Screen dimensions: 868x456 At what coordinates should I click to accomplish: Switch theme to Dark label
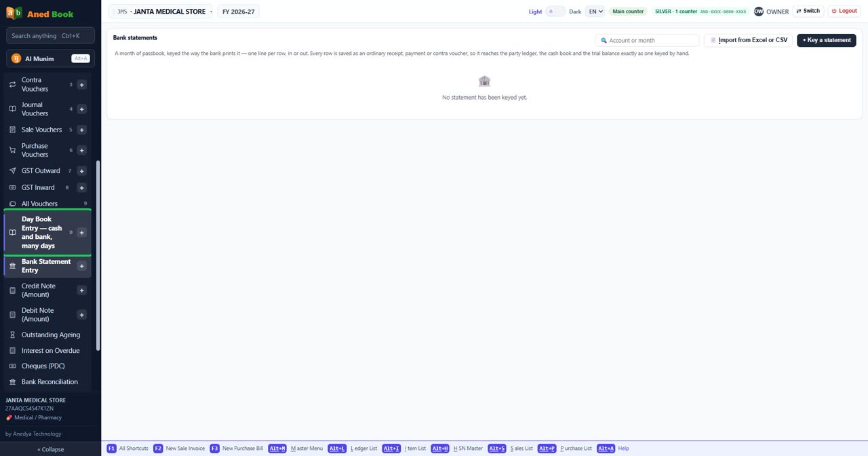click(x=575, y=12)
